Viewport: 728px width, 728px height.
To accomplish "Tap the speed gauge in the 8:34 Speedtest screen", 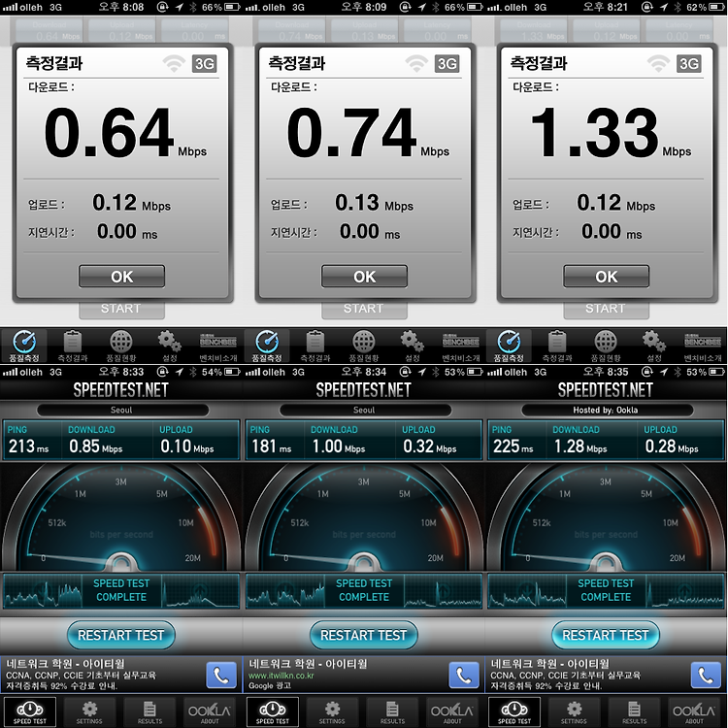I will tap(364, 517).
